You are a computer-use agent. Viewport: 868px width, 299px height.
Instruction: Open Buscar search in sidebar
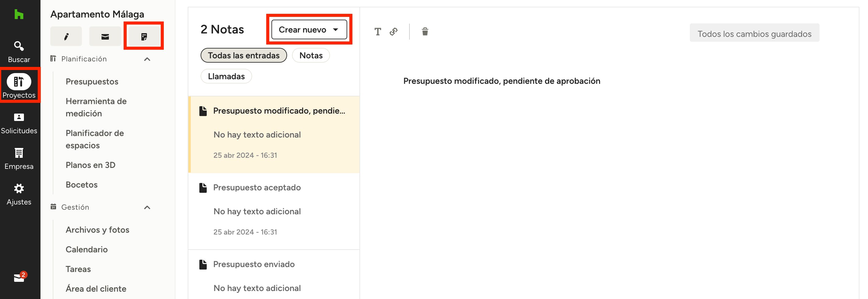(x=19, y=52)
